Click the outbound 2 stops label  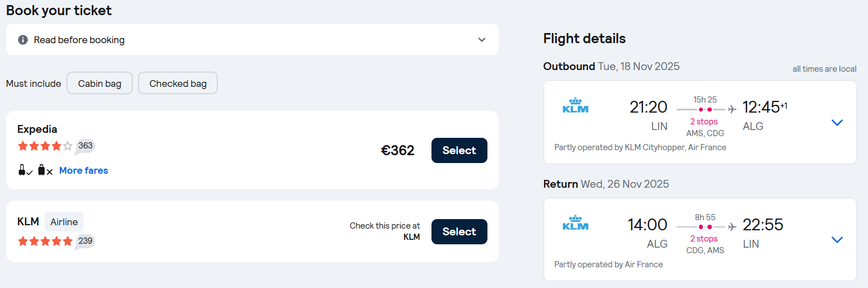pyautogui.click(x=703, y=122)
